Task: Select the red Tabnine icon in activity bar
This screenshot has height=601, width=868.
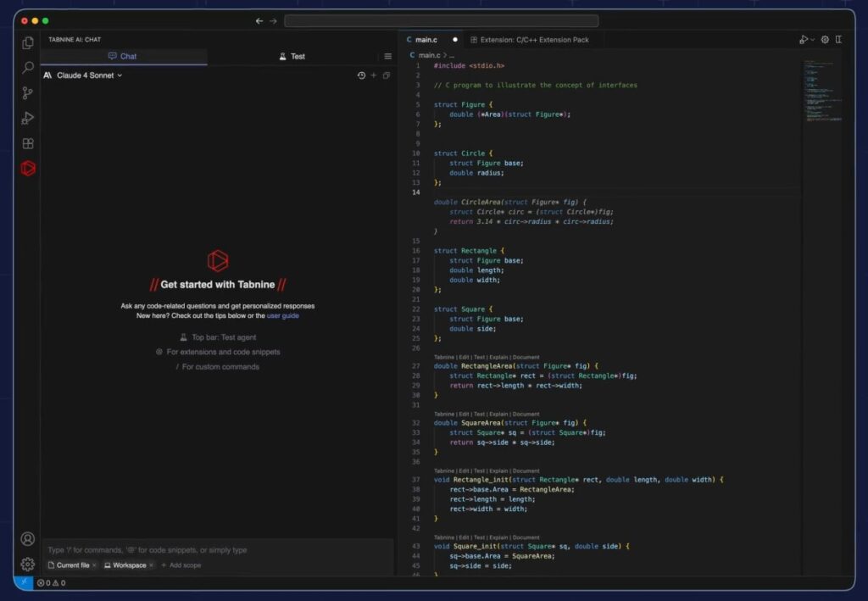Action: pyautogui.click(x=28, y=168)
